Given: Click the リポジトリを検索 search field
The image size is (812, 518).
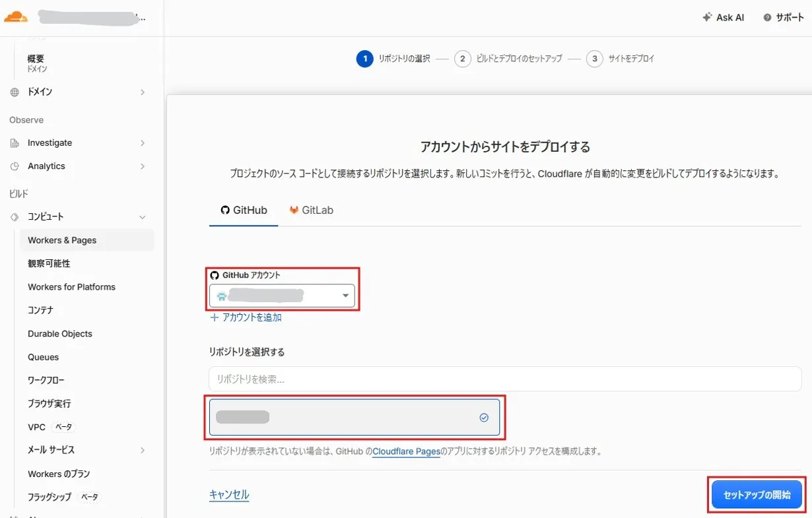Looking at the screenshot, I should (505, 379).
